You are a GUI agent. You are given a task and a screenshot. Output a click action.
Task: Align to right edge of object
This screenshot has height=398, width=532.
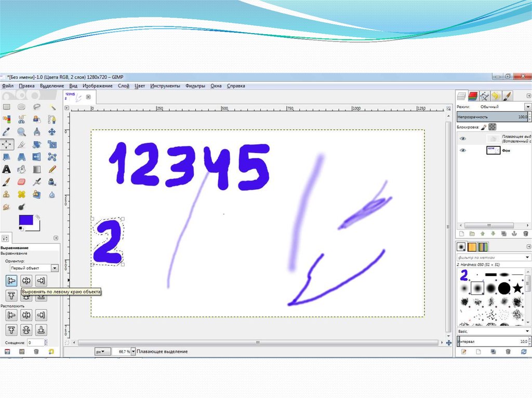click(41, 281)
